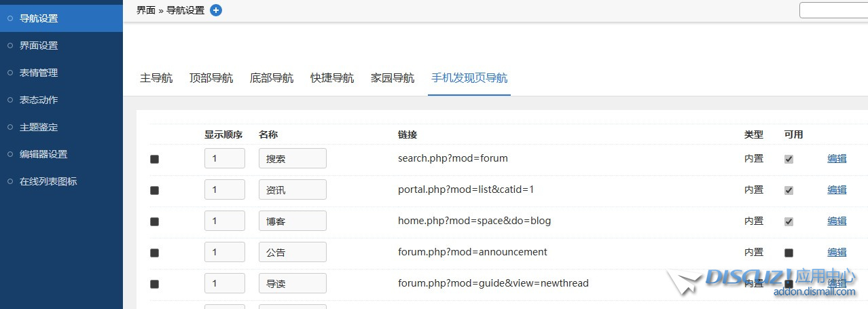The width and height of the screenshot is (868, 309).
Task: Switch to the 顶部导航 tab
Action: tap(211, 78)
